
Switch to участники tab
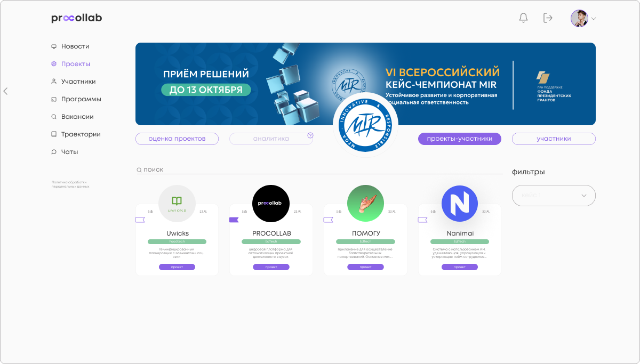coord(554,139)
